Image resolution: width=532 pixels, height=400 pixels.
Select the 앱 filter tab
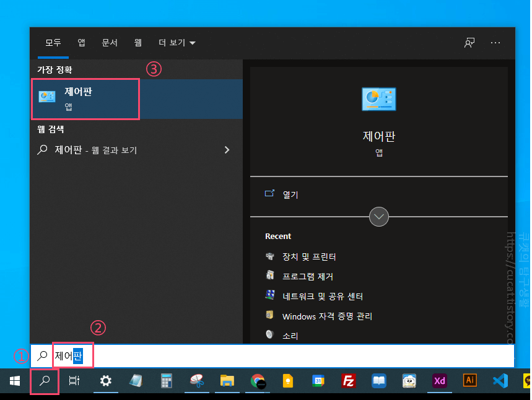point(81,43)
